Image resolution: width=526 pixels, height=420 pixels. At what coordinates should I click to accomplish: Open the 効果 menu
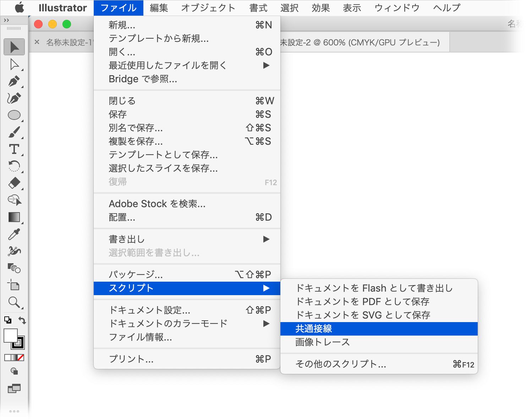pyautogui.click(x=320, y=8)
